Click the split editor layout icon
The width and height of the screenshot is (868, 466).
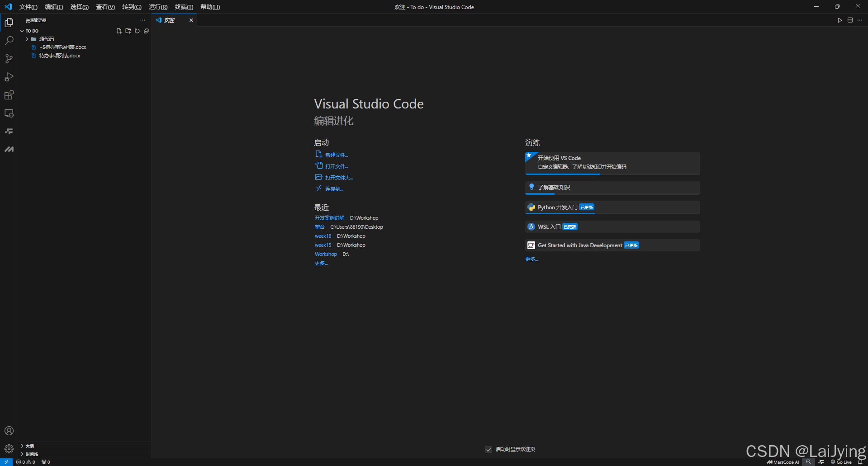click(850, 20)
